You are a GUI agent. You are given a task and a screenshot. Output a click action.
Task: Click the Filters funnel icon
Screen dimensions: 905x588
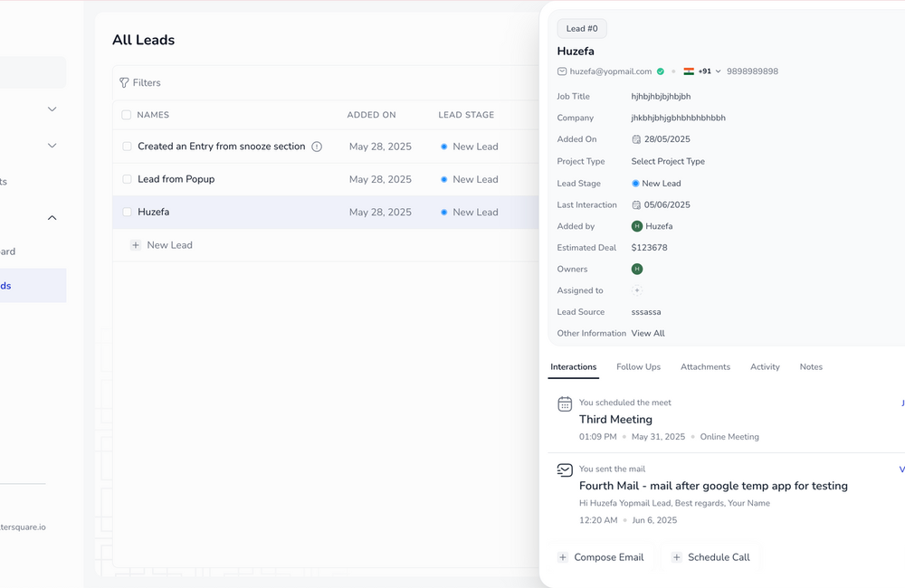pyautogui.click(x=124, y=82)
